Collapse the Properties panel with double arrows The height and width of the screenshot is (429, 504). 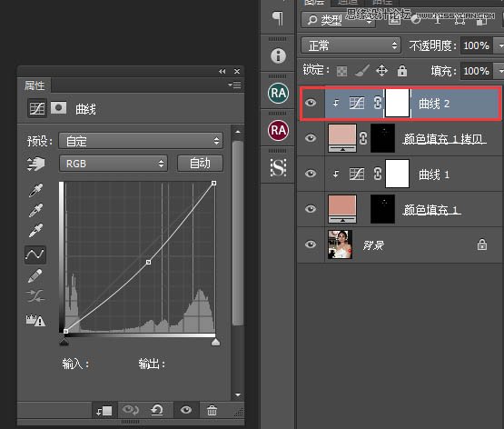click(222, 72)
